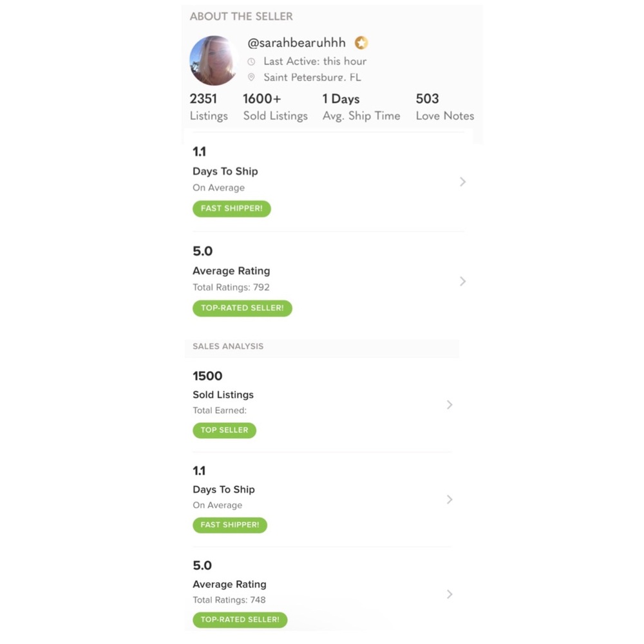Tap the first FAST SHIPPER! badge
644x644 pixels.
232,209
